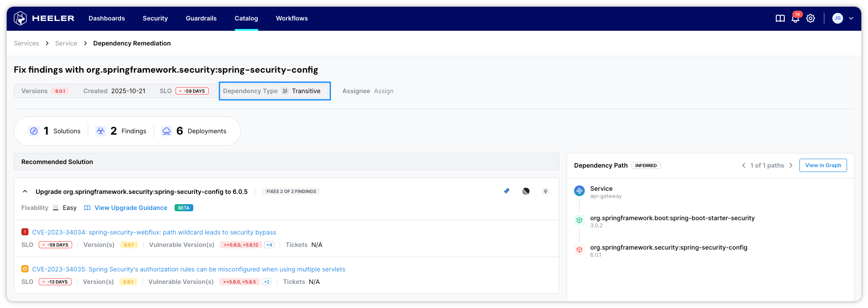Image resolution: width=868 pixels, height=308 pixels.
Task: Expand the +2 vulnerable versions badge
Action: point(267,282)
